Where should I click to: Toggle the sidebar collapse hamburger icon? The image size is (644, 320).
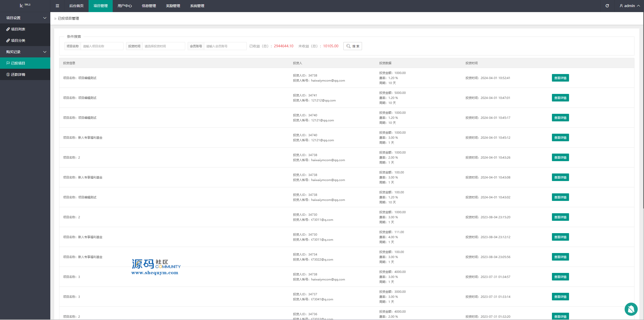click(x=57, y=6)
